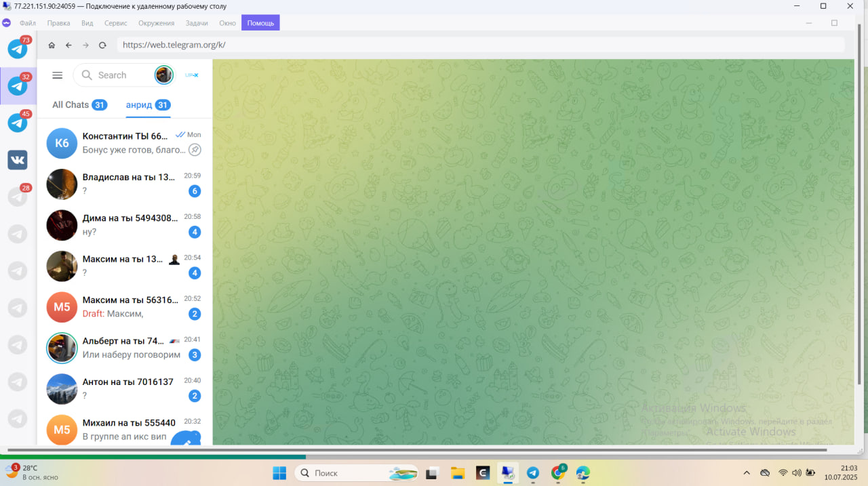This screenshot has height=486, width=868.
Task: Open chat with Константин ТЫ 66
Action: (x=124, y=143)
